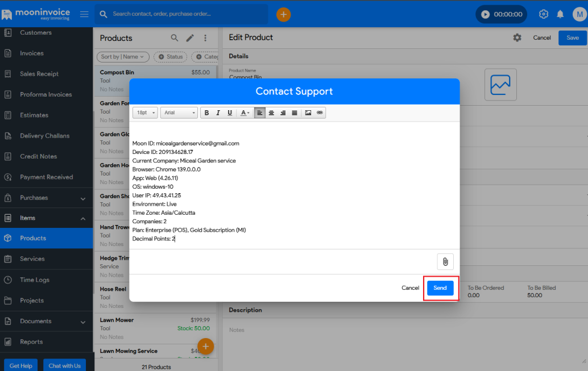The image size is (588, 371).
Task: Insert a hyperlink in the message
Action: click(x=320, y=113)
